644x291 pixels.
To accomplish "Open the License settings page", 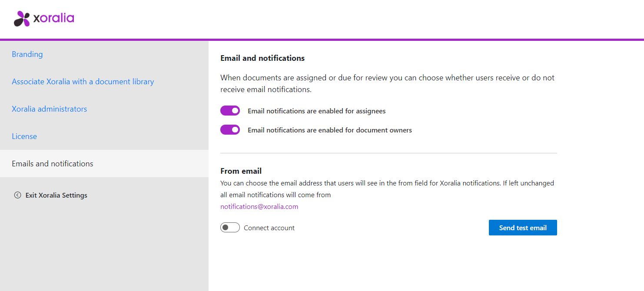I will pos(24,136).
